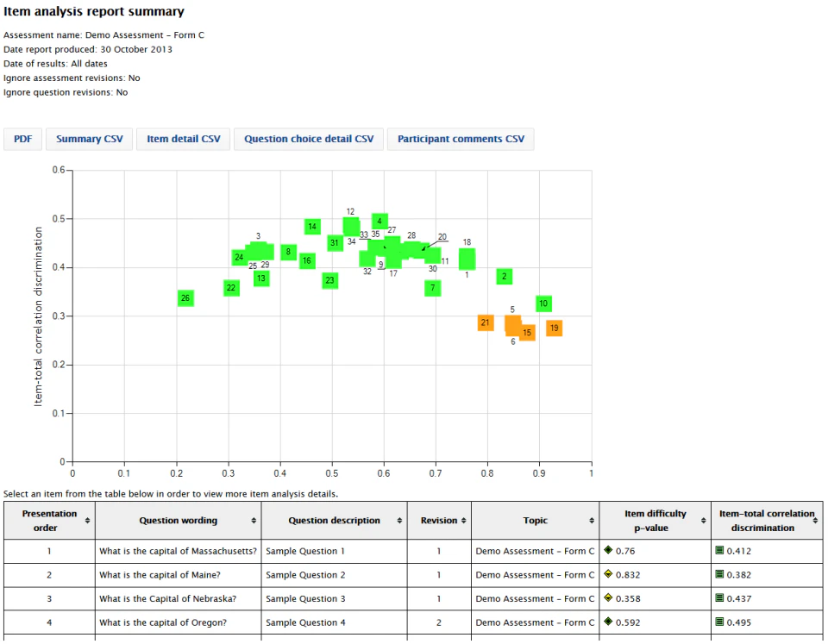Click orange marker 19 in the scatter plot

[x=554, y=328]
